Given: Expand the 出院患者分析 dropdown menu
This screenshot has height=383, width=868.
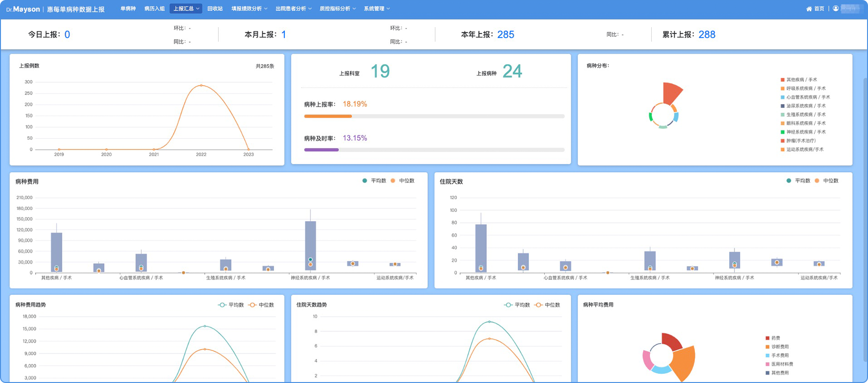Looking at the screenshot, I should pyautogui.click(x=293, y=9).
